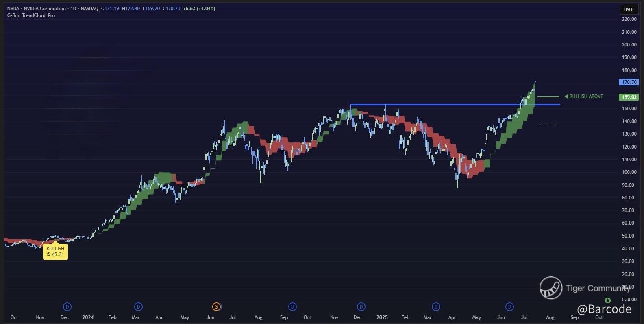Select the open value O171.19
The height and width of the screenshot is (324, 644).
(110, 9)
